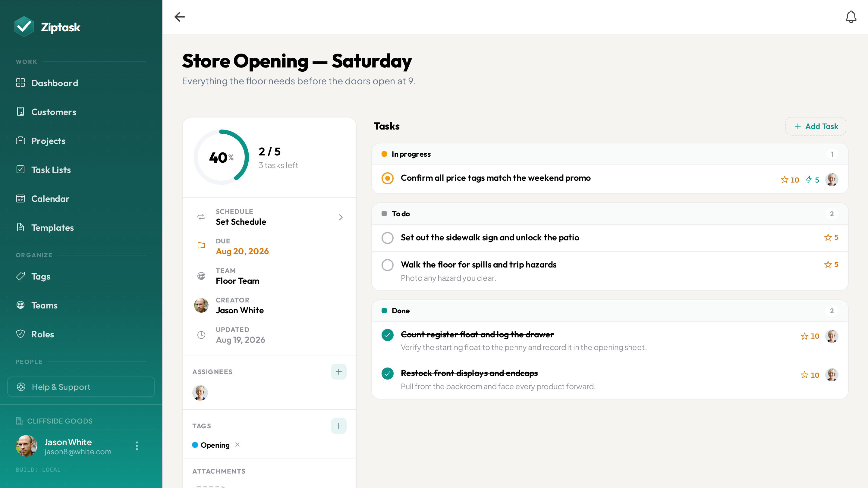Viewport: 868px width, 488px height.
Task: Click star points on count register task
Action: (810, 336)
